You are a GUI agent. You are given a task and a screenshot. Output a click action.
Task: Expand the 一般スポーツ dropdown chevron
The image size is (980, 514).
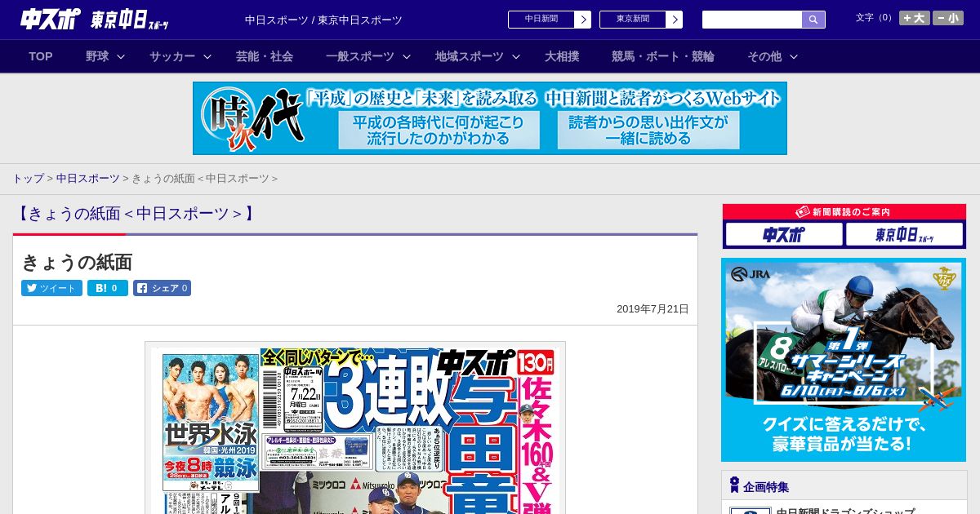407,57
